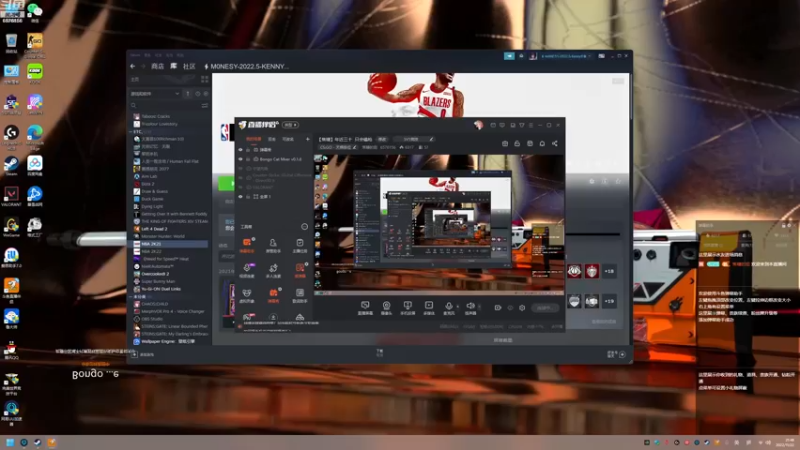
Task: Click share icon at top right of 直播姬
Action: tap(555, 143)
